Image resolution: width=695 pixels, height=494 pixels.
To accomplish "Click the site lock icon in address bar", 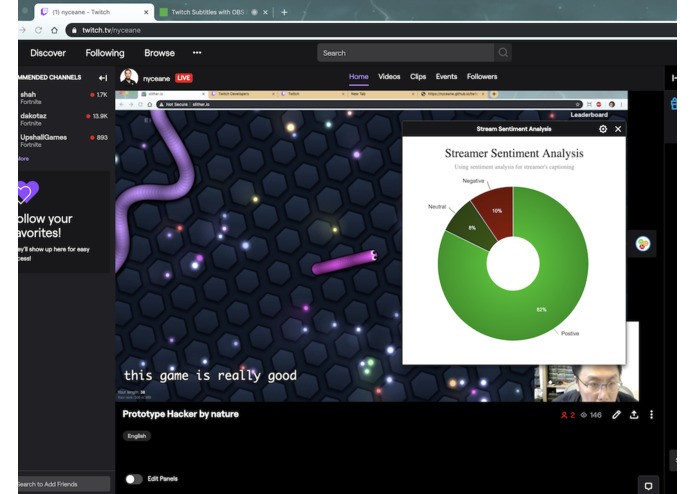I will (x=74, y=30).
